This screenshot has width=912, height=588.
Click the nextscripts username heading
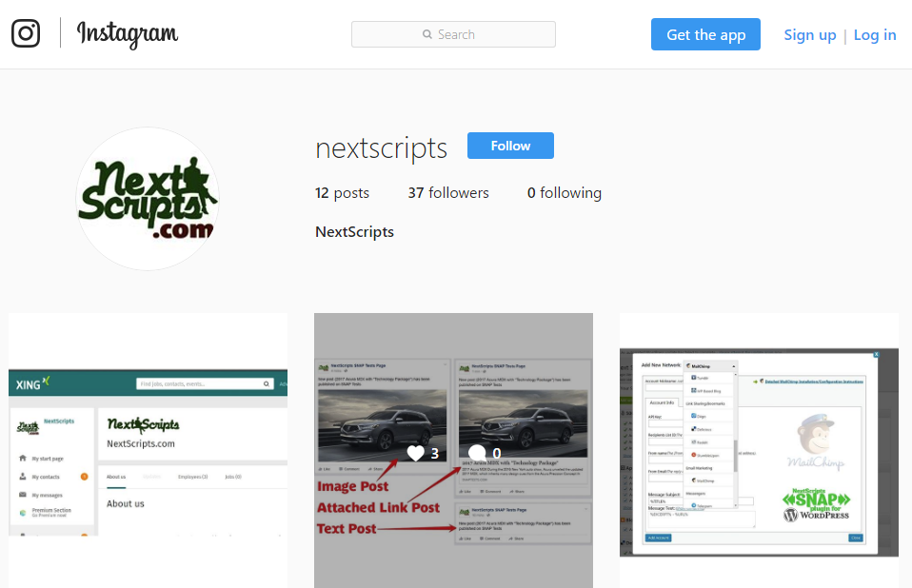[x=381, y=147]
